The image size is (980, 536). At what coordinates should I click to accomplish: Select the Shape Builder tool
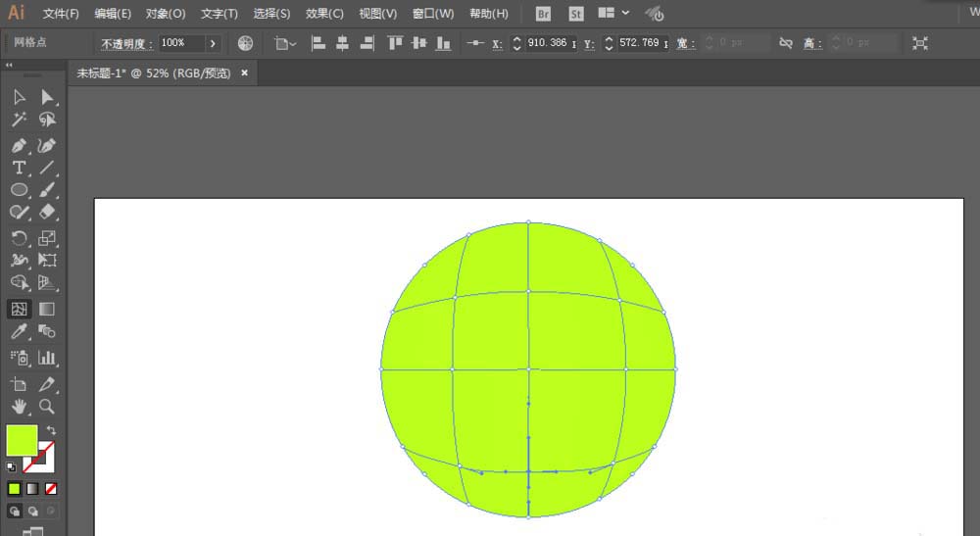(19, 283)
